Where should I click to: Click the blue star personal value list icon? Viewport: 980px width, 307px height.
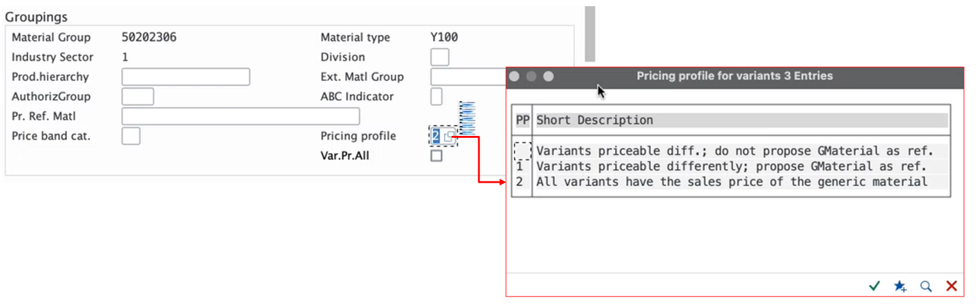pyautogui.click(x=900, y=286)
